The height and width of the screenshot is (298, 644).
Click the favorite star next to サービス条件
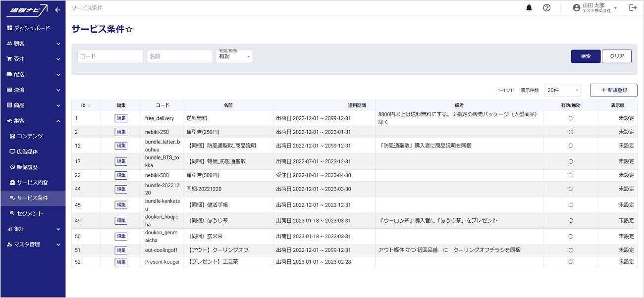point(129,30)
